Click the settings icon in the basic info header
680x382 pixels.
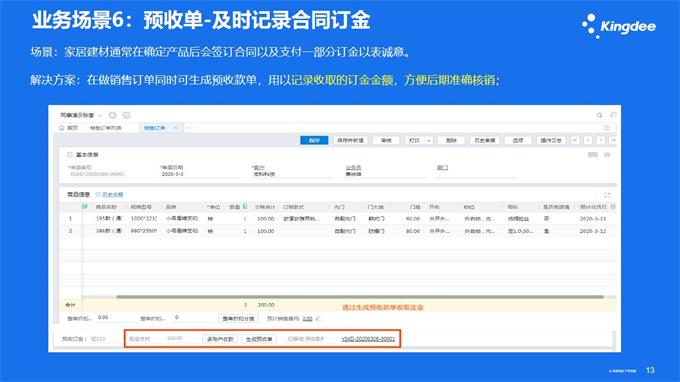click(607, 155)
